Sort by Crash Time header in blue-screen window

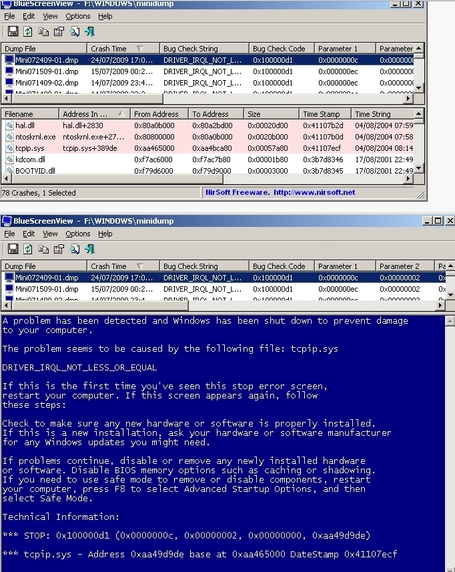pos(123,266)
